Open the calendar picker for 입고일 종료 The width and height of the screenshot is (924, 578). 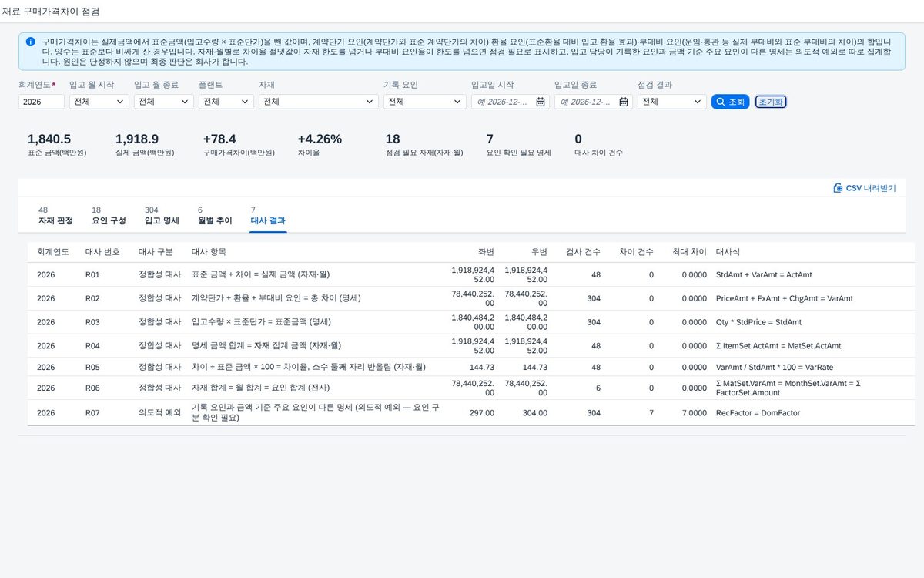(624, 102)
